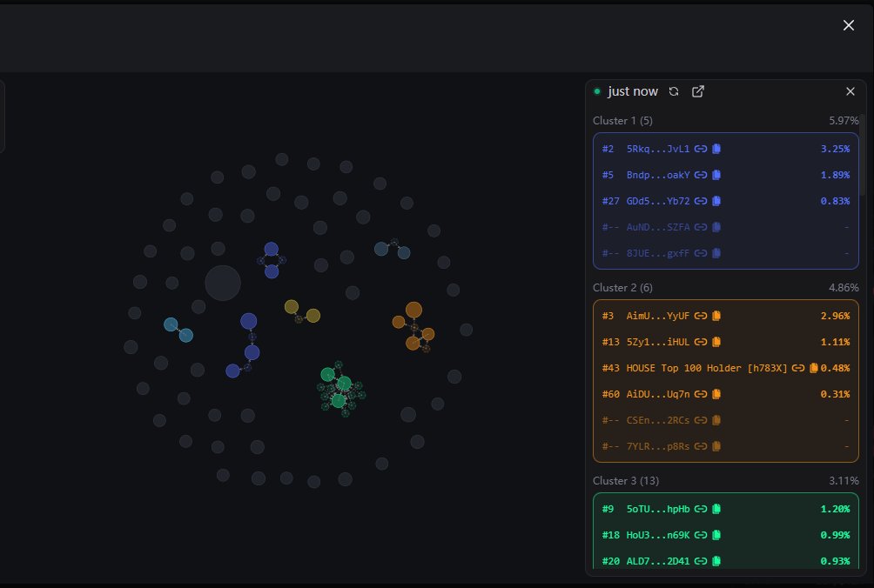Click the just now update label
This screenshot has width=874, height=588.
point(633,91)
